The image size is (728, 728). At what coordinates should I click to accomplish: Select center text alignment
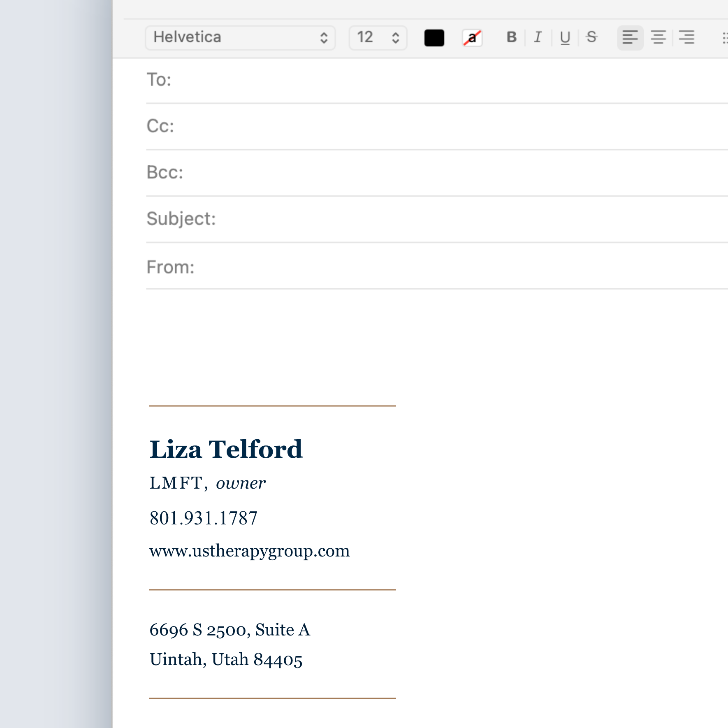tap(658, 37)
